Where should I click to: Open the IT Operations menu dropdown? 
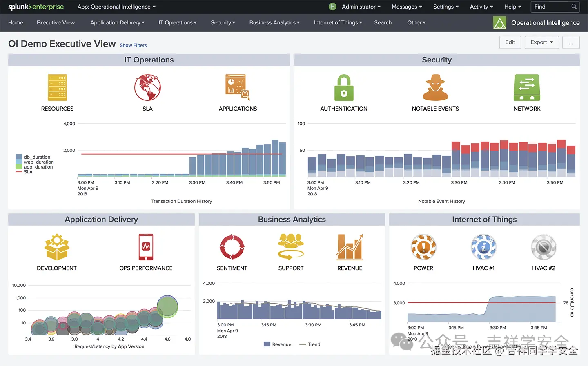[x=177, y=22]
